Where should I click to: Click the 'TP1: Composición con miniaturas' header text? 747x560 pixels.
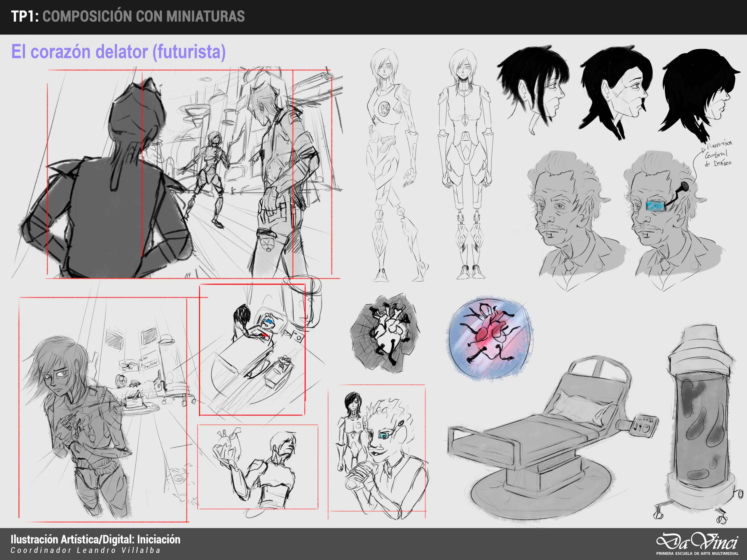point(128,16)
